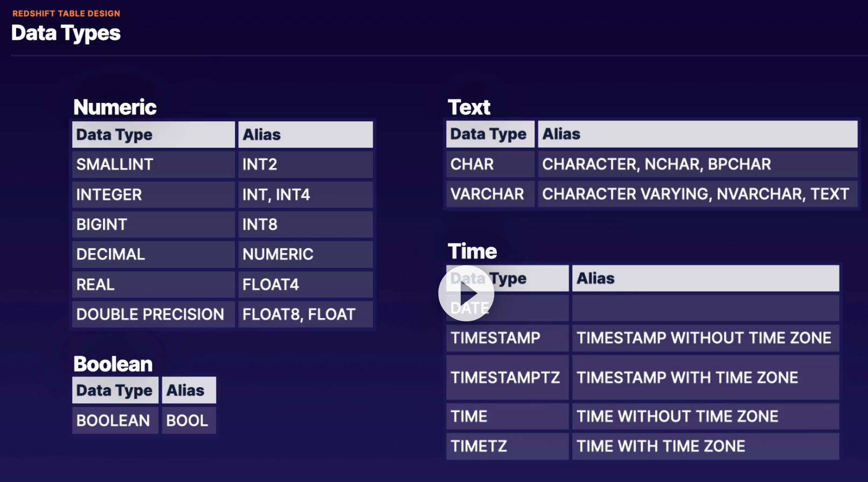Select the BIGINT data type cell

tap(153, 225)
